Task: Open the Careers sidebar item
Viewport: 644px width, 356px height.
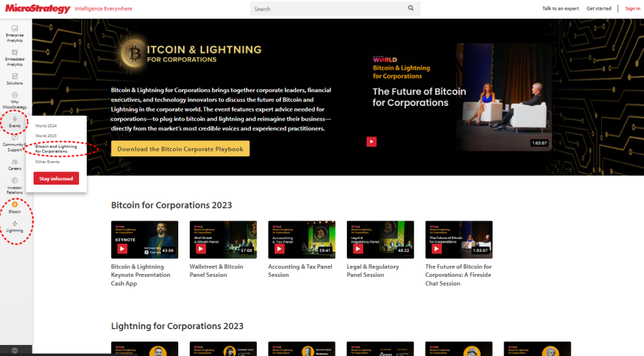Action: 14,165
